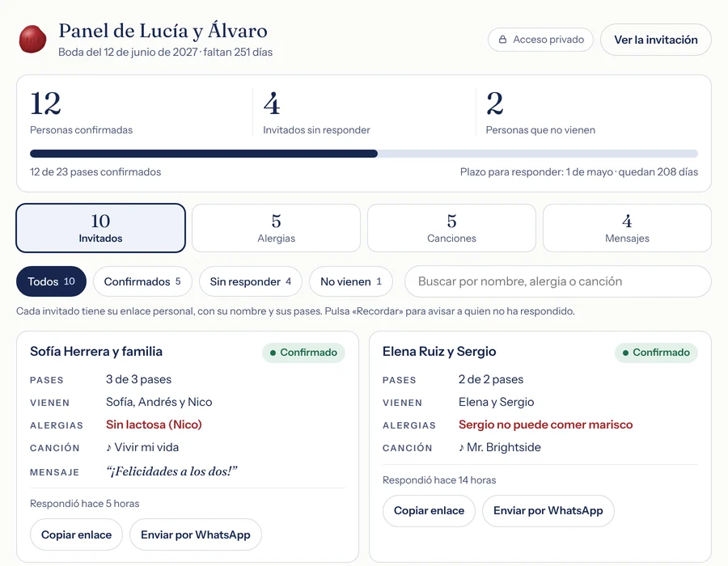
Task: Click the text 12 de 23 pases confirmados
Action: coord(95,172)
